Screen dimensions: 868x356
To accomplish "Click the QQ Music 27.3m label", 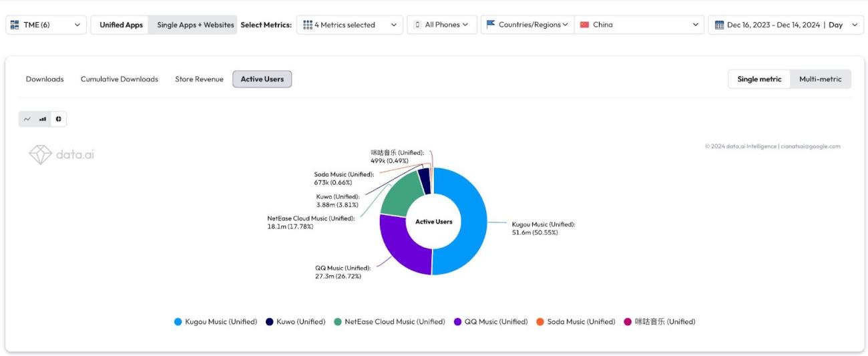I will tap(343, 272).
